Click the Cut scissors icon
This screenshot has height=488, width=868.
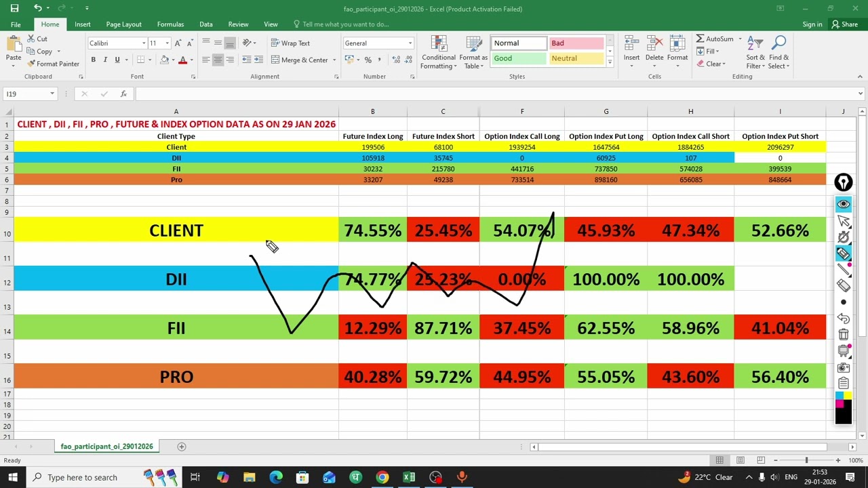tap(37, 39)
